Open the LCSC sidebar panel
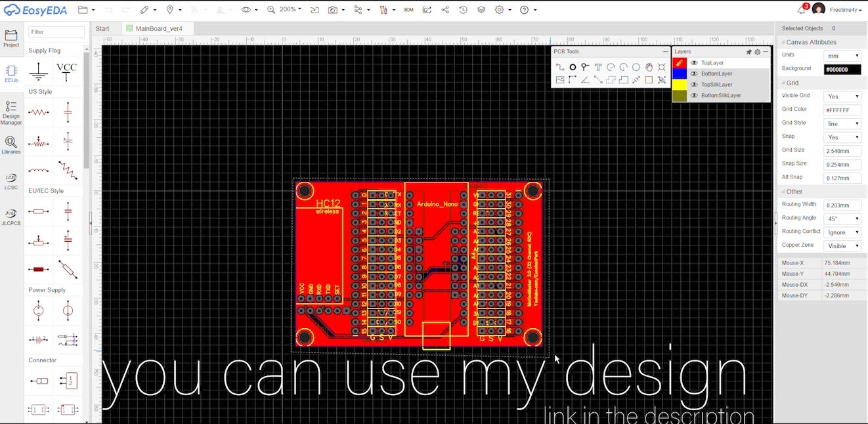 click(11, 182)
